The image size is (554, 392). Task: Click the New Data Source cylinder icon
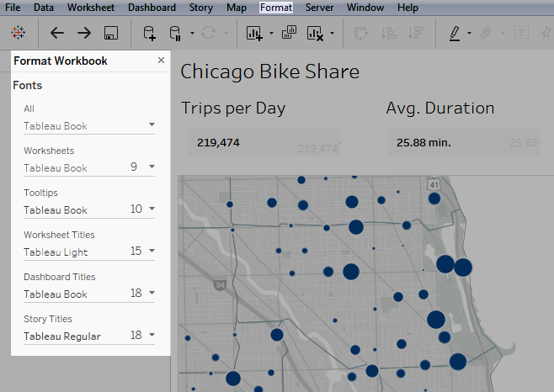click(149, 33)
